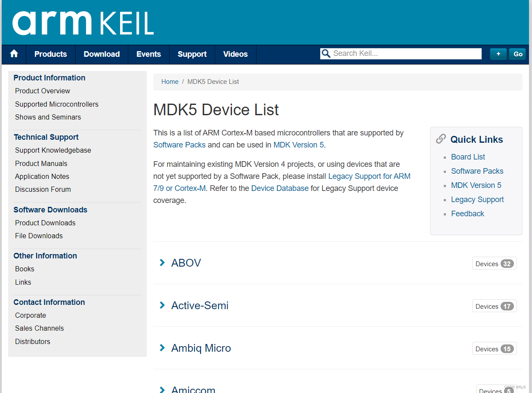The width and height of the screenshot is (532, 393).
Task: Open the Support menu
Action: point(192,54)
